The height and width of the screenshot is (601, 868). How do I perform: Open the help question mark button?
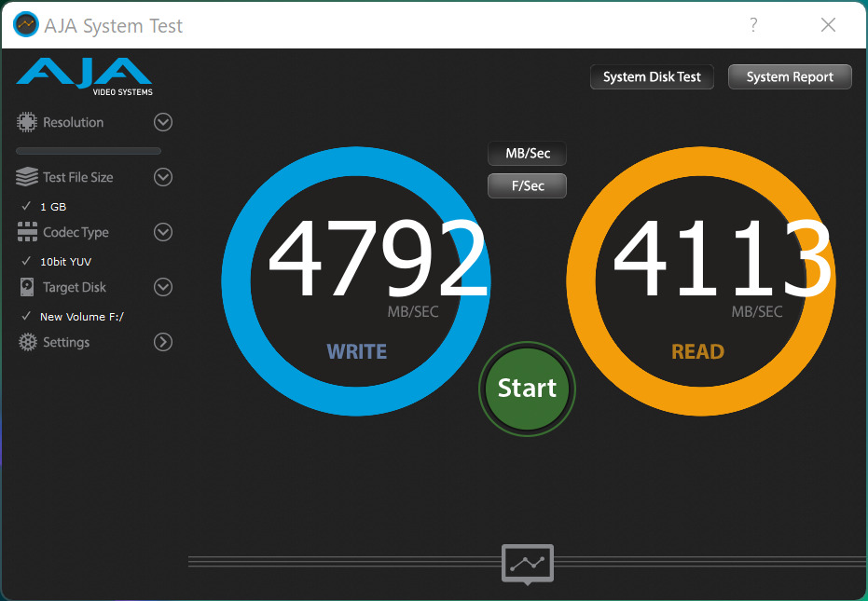[x=753, y=24]
